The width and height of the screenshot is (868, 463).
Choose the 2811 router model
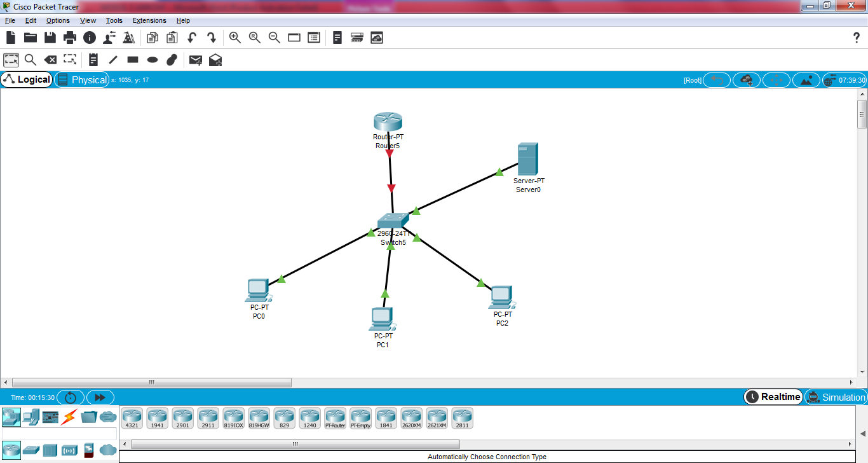tap(462, 418)
